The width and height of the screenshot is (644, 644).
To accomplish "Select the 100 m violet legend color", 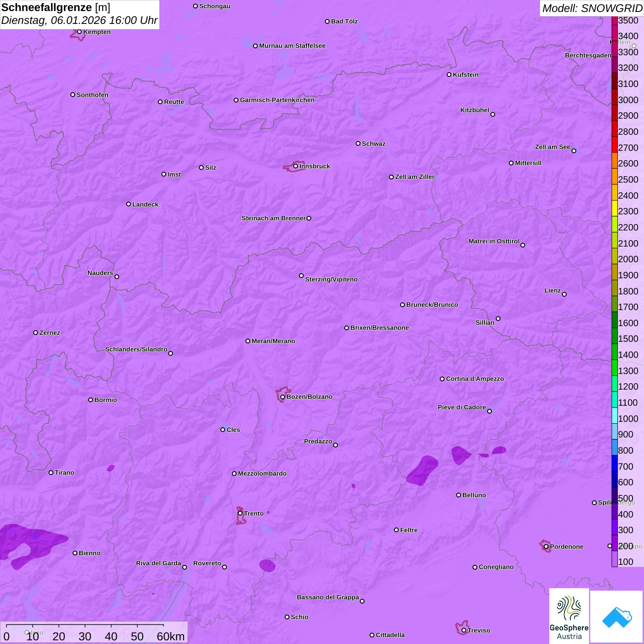I will coord(615,559).
